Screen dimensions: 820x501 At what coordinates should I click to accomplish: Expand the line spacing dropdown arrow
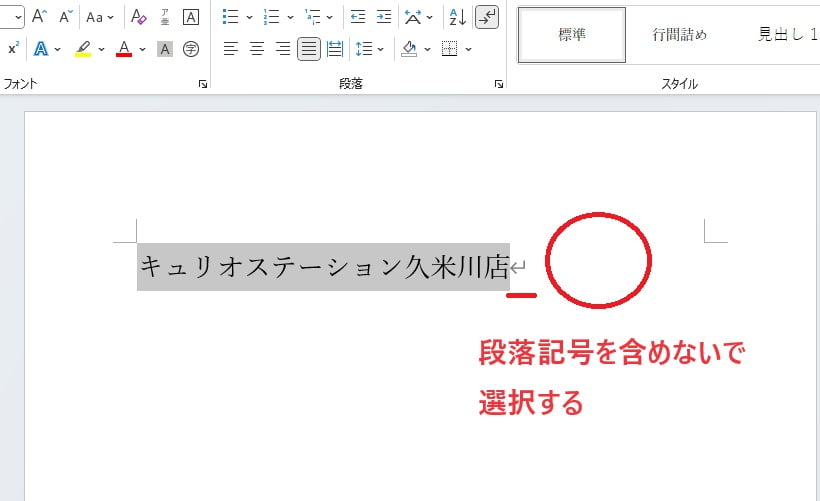click(x=381, y=50)
